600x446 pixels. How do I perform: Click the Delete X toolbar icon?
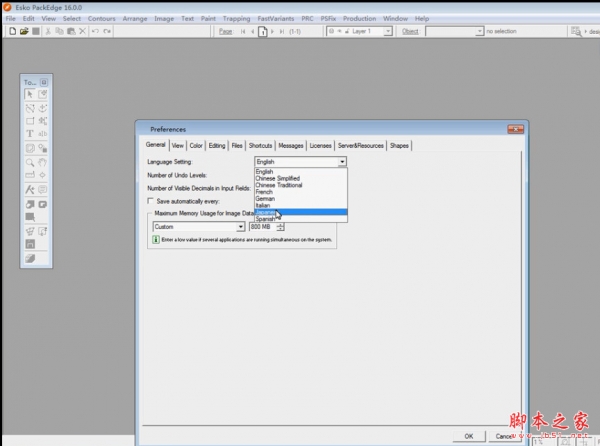coord(82,31)
